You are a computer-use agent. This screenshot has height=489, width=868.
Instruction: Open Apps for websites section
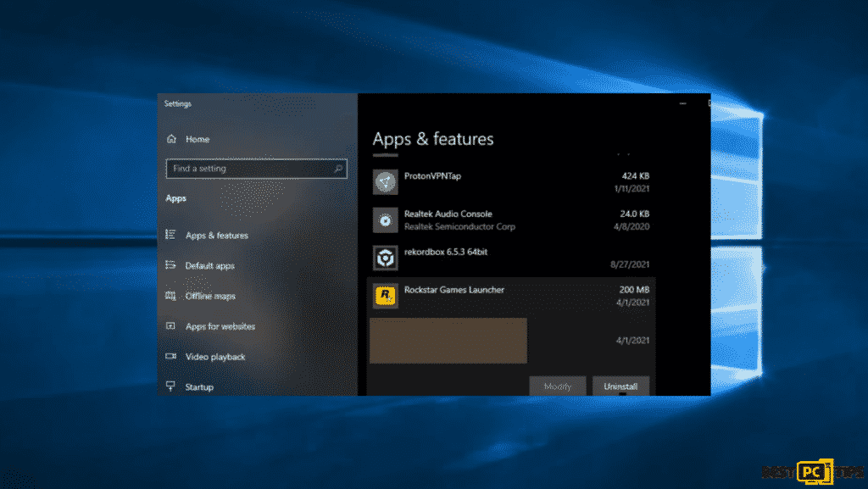220,327
